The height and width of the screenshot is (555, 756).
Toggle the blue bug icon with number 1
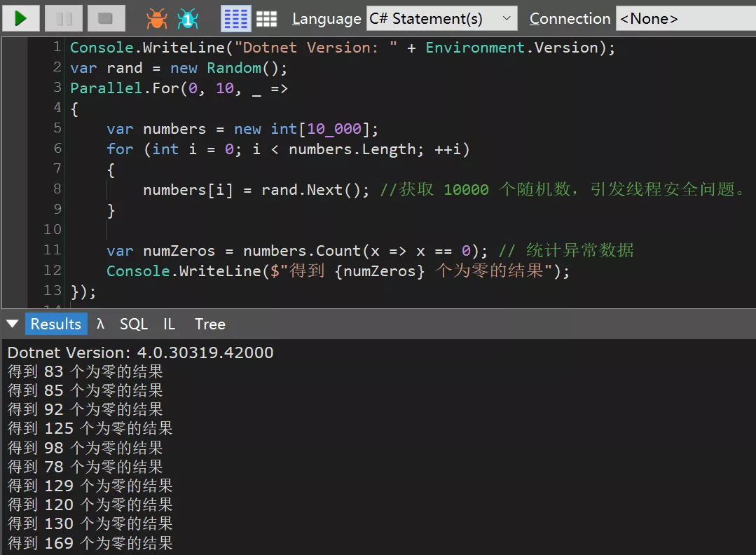pyautogui.click(x=187, y=19)
